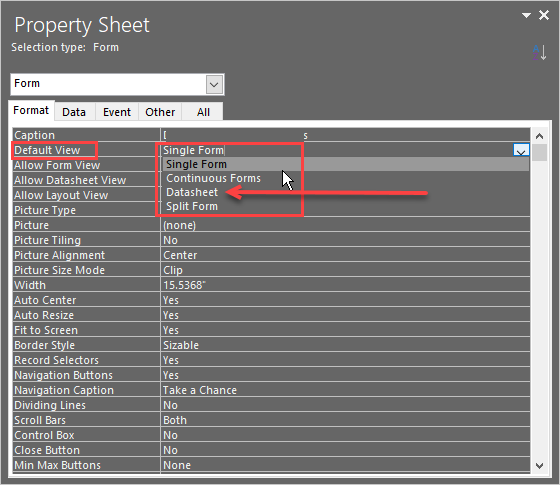
Task: Click the Record Selectors value Yes
Action: point(345,360)
